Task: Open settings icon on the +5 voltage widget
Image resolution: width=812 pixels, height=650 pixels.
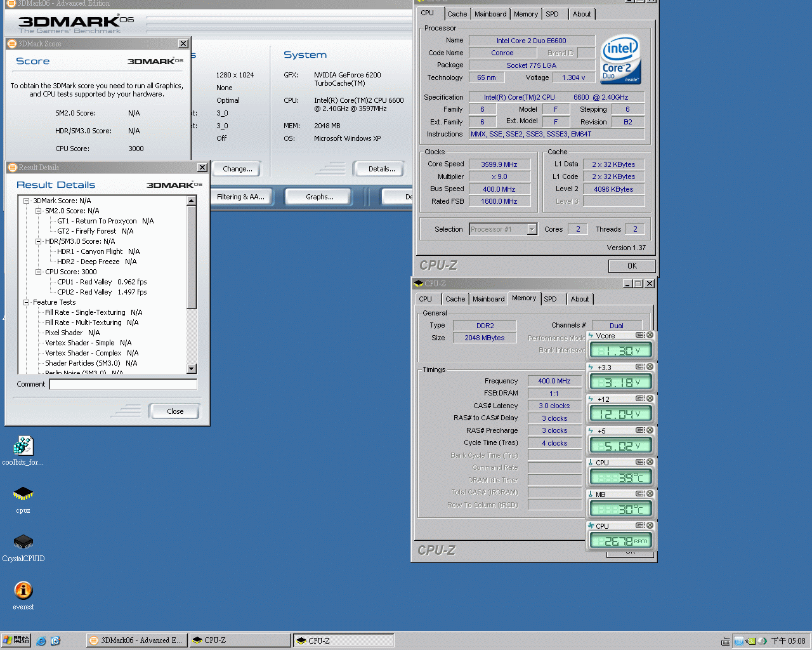Action: coord(640,430)
